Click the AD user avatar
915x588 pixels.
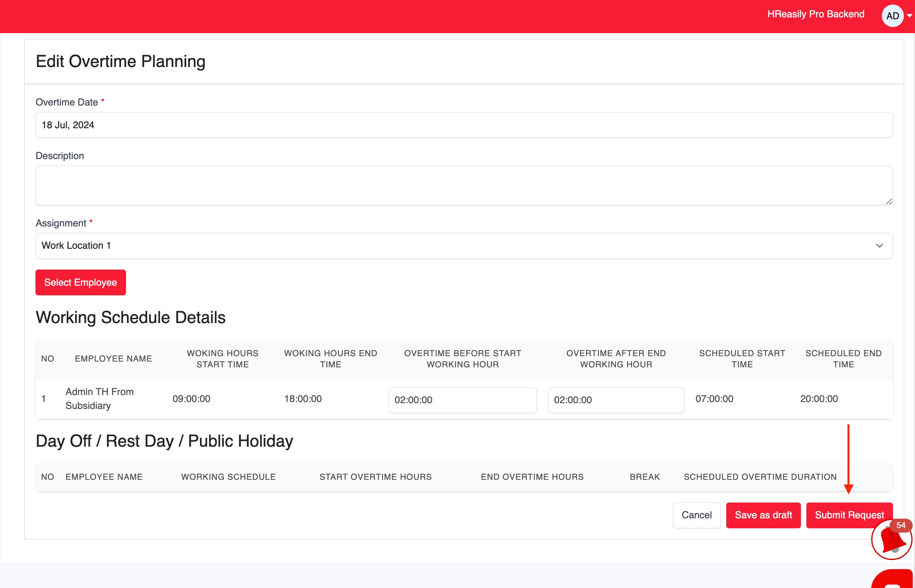coord(892,16)
